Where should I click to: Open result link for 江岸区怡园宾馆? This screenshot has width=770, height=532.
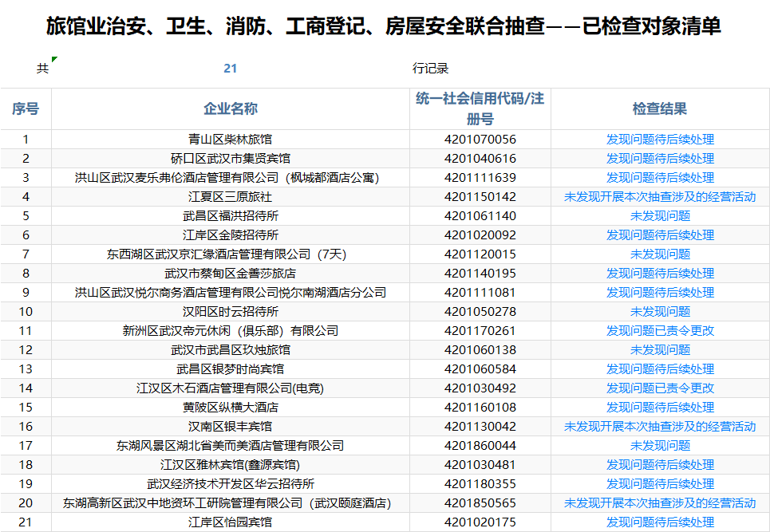tap(660, 522)
